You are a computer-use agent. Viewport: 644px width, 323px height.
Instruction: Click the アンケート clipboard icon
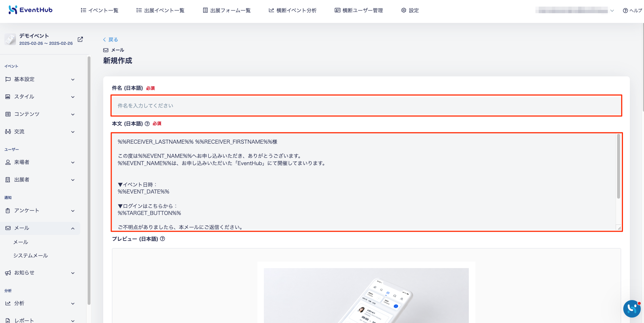[8, 211]
